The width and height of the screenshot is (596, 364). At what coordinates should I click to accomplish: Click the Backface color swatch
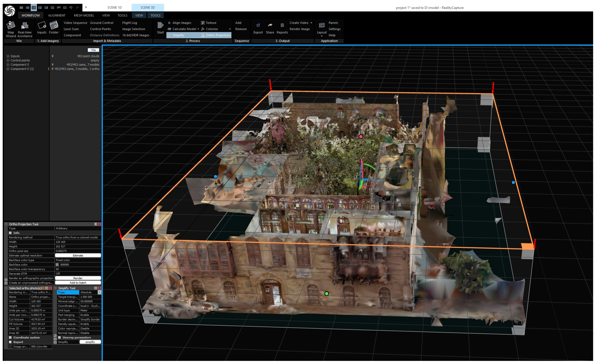point(57,265)
